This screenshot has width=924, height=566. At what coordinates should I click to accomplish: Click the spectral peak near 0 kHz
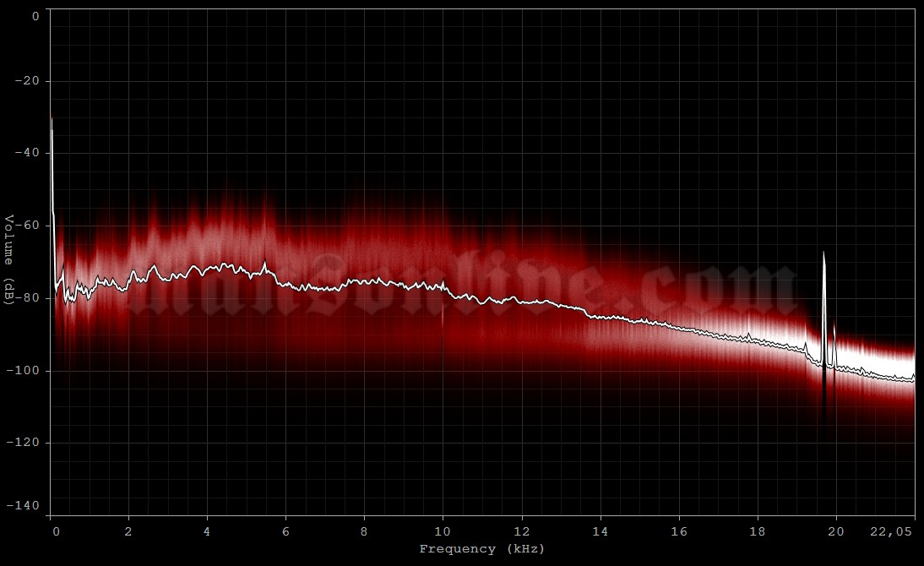(52, 118)
